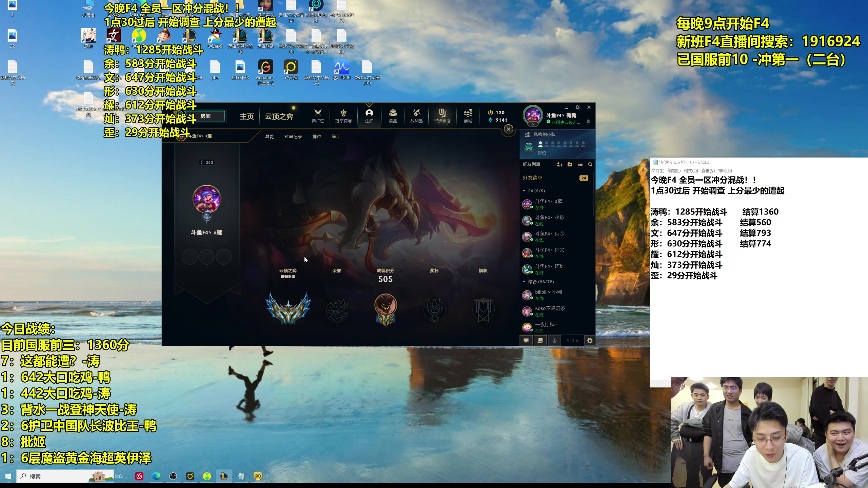Click the bug report icon
Image resolution: width=868 pixels, height=488 pixels.
[x=590, y=341]
